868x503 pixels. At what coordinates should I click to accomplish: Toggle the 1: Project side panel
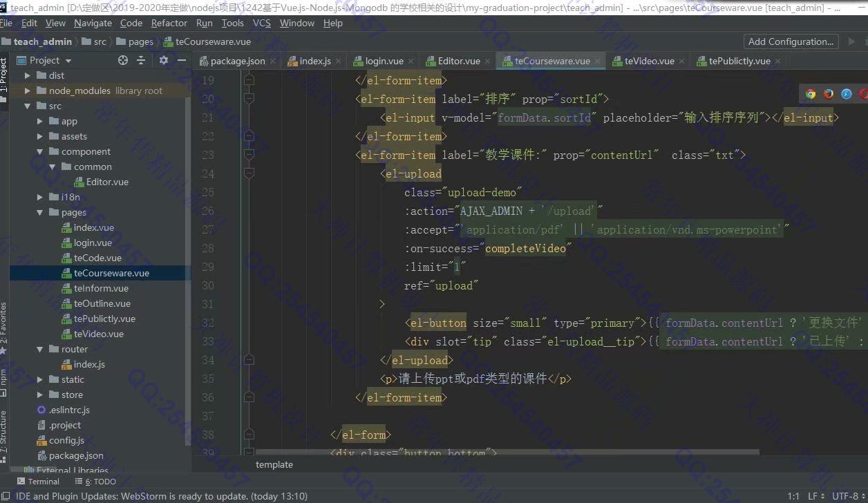tap(4, 79)
